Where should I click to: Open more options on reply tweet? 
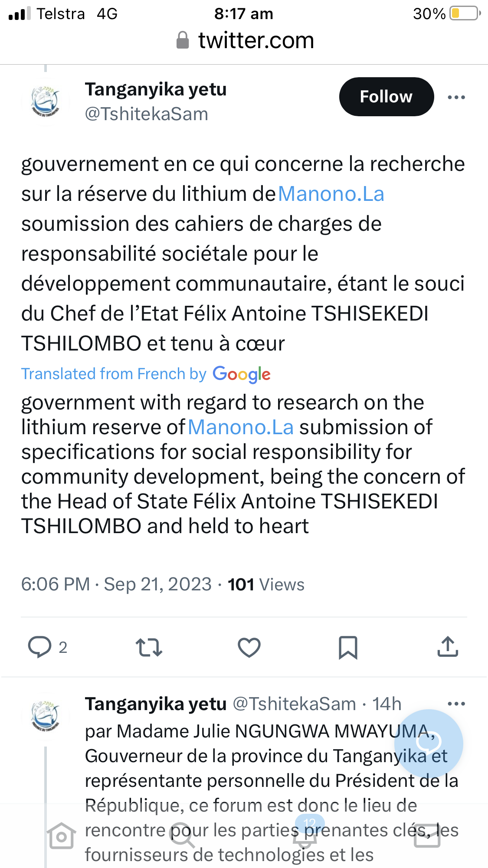[456, 704]
